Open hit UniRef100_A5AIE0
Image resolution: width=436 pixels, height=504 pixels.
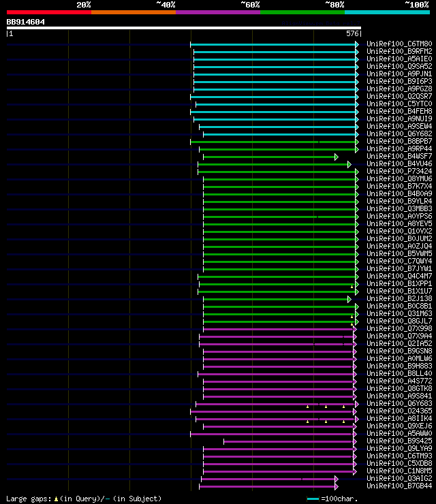pyautogui.click(x=399, y=59)
